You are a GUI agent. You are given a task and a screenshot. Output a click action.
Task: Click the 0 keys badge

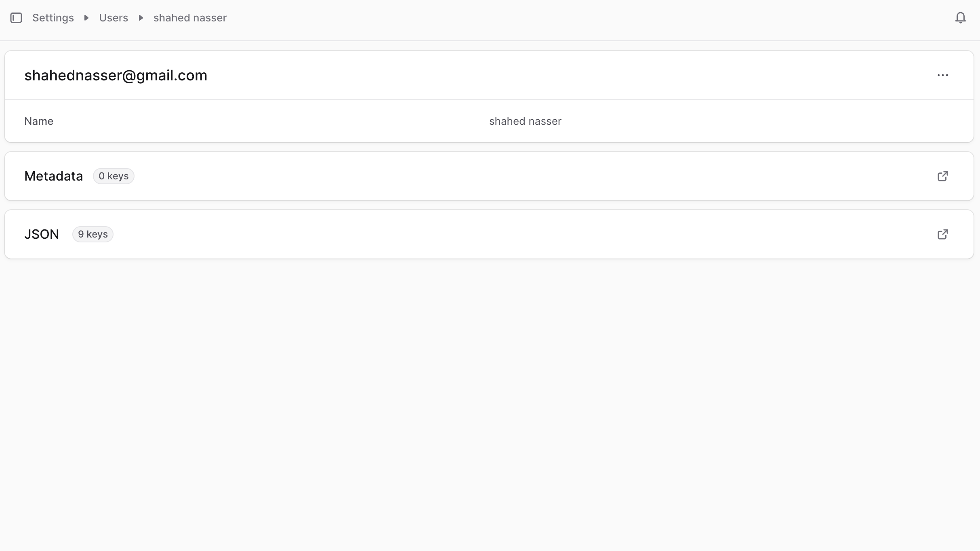click(114, 176)
